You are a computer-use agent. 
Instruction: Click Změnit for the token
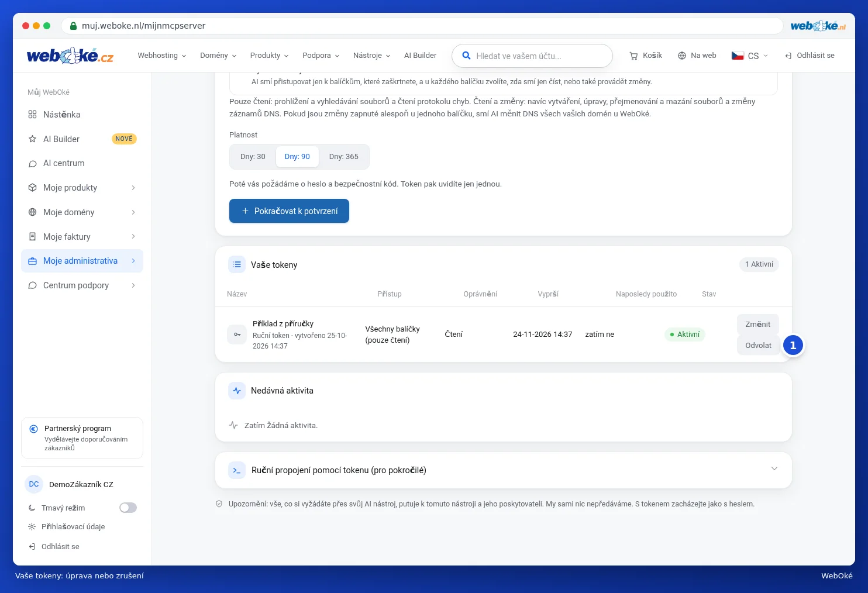758,324
